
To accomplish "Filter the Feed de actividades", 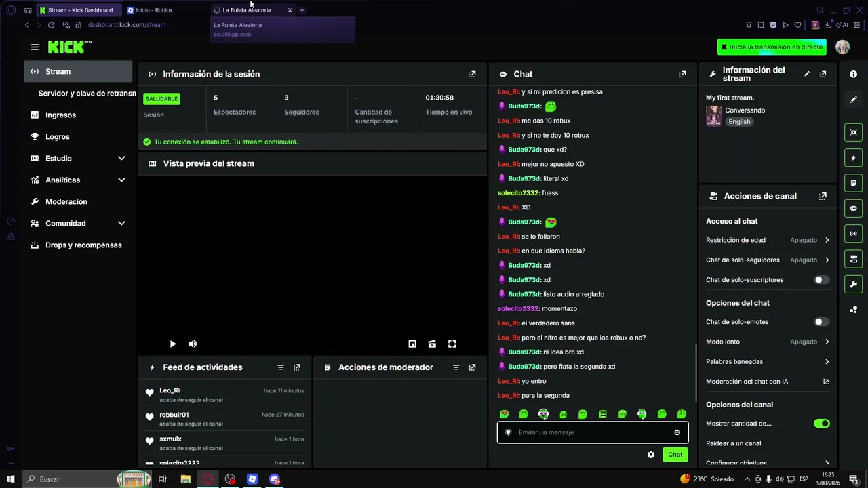I will tap(280, 367).
